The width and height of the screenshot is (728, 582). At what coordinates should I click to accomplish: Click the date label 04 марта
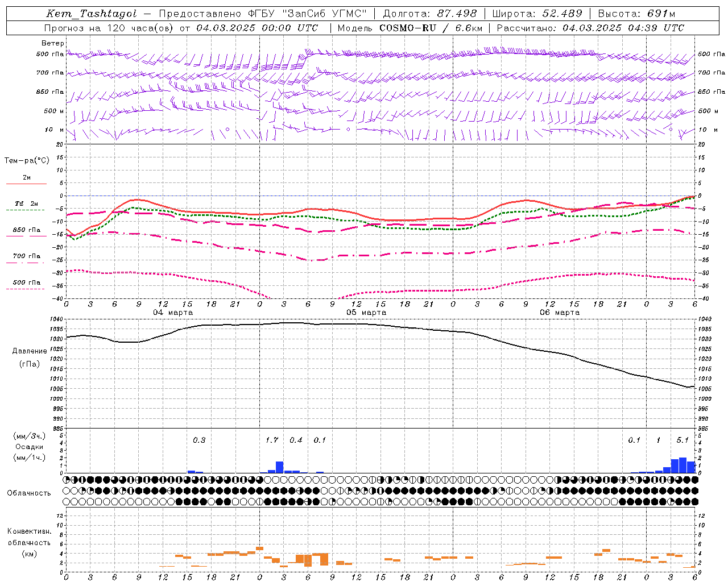point(173,312)
